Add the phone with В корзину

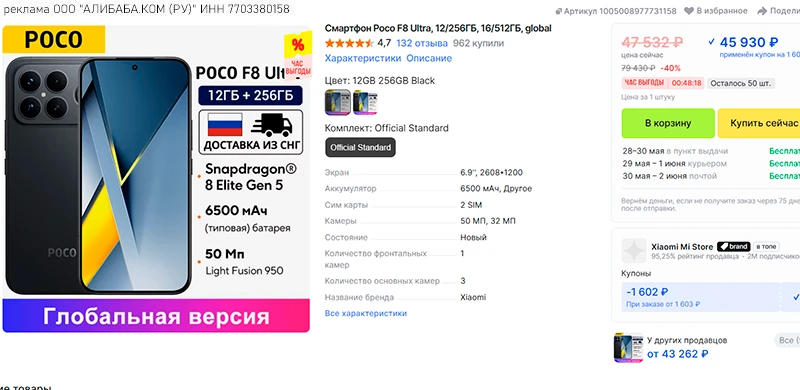[x=668, y=123]
